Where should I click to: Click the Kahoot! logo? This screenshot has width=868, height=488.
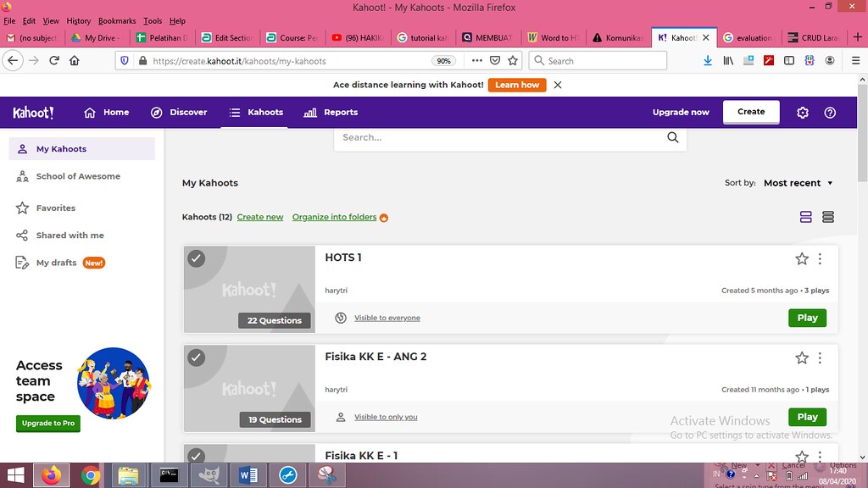click(x=33, y=113)
